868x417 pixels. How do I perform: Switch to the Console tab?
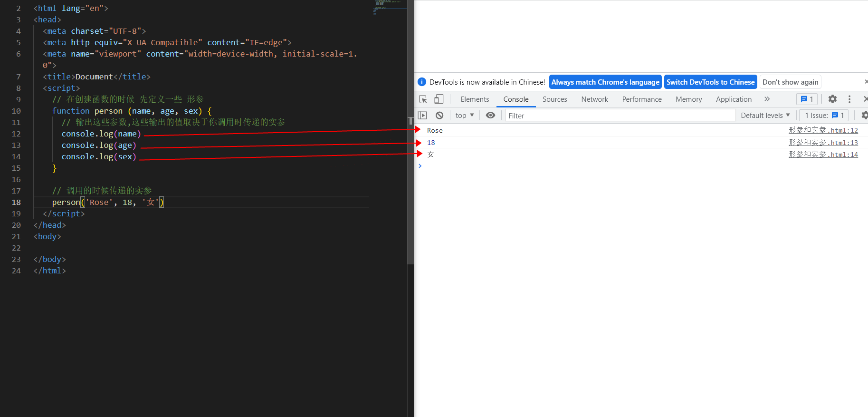click(516, 99)
